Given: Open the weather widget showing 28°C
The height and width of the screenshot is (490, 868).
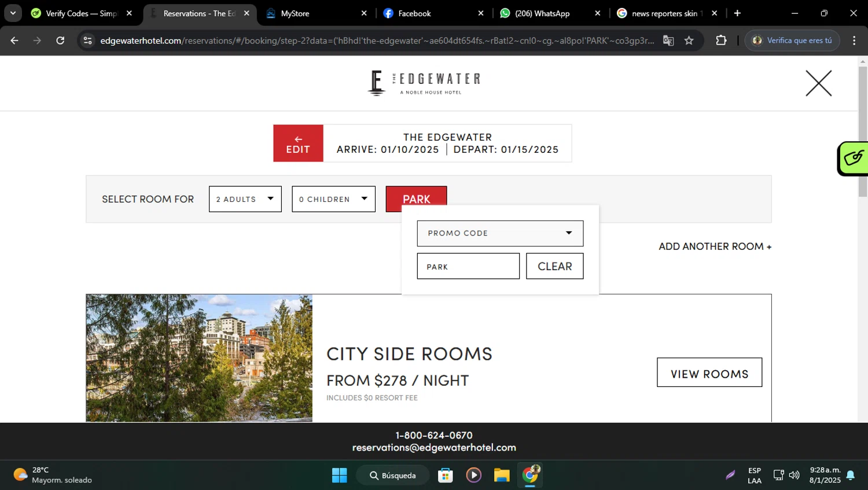Looking at the screenshot, I should [x=52, y=475].
